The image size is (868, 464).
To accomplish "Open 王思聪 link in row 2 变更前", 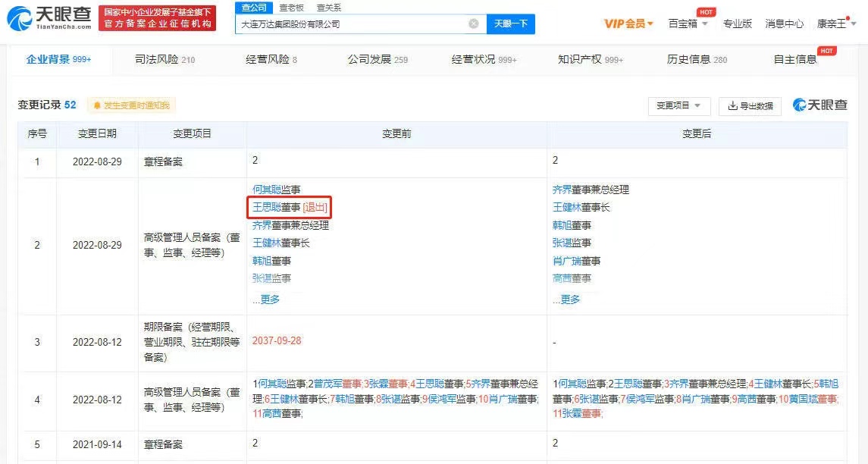I will pyautogui.click(x=266, y=208).
